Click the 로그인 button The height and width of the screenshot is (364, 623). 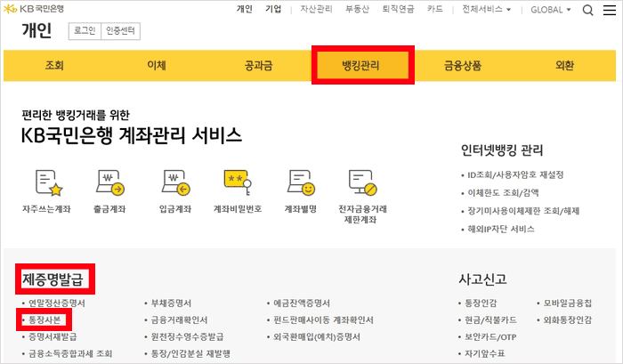coord(84,32)
